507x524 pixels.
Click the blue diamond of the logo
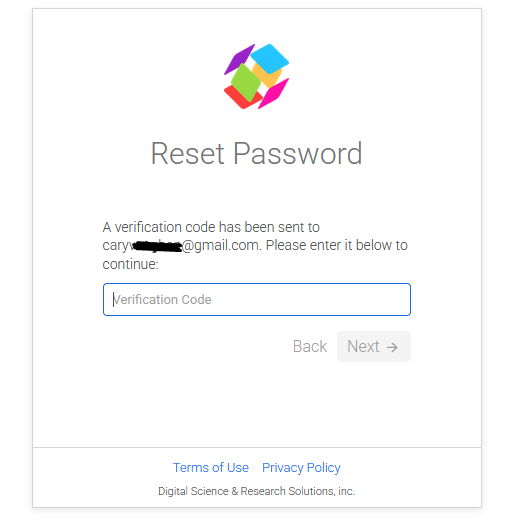[269, 58]
